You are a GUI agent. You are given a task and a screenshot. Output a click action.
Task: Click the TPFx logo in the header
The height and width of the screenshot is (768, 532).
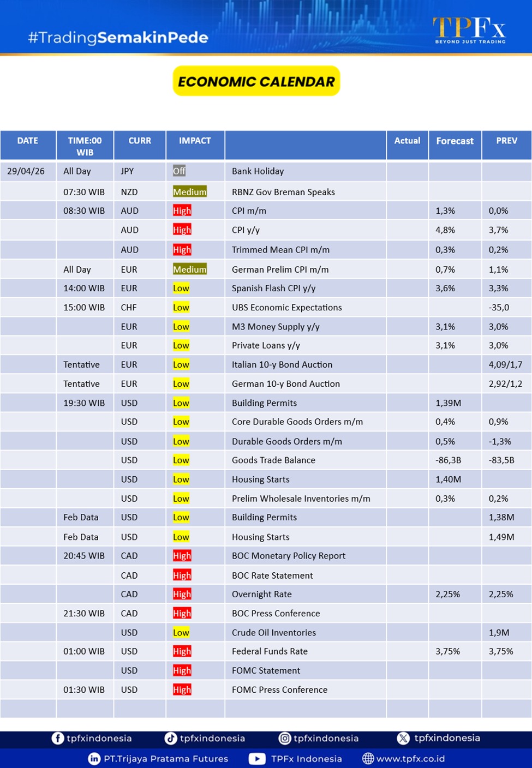[x=469, y=29]
